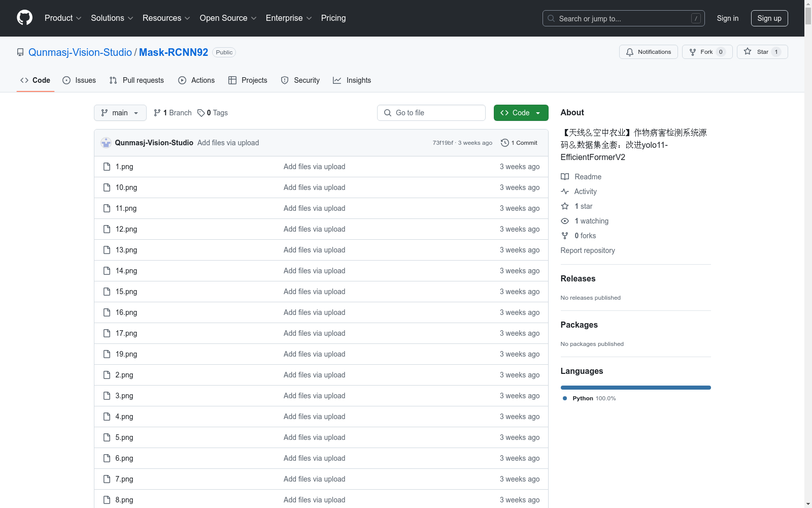Click the Sign up button
The image size is (812, 508).
(x=769, y=18)
